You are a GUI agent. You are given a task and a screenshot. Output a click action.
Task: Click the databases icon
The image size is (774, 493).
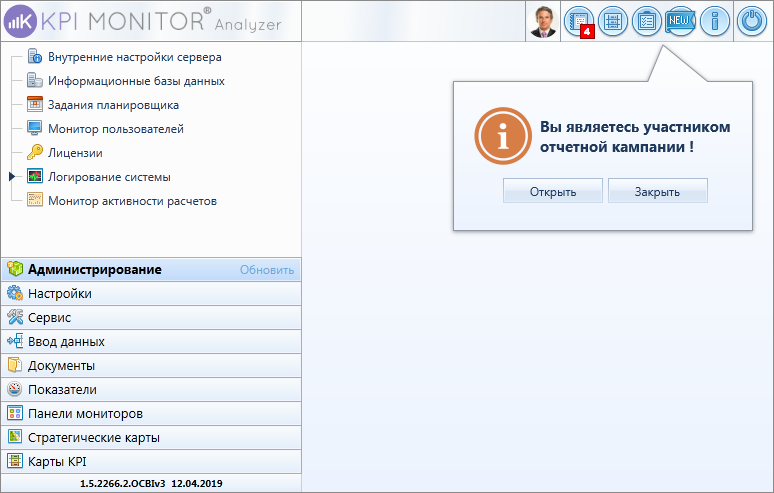pos(35,80)
